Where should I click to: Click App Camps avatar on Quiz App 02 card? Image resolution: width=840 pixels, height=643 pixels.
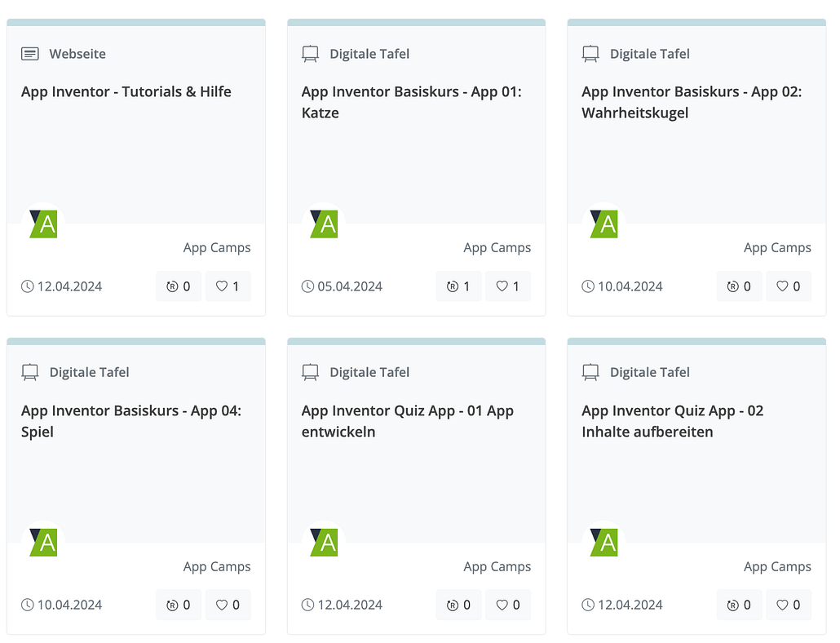[x=603, y=543]
